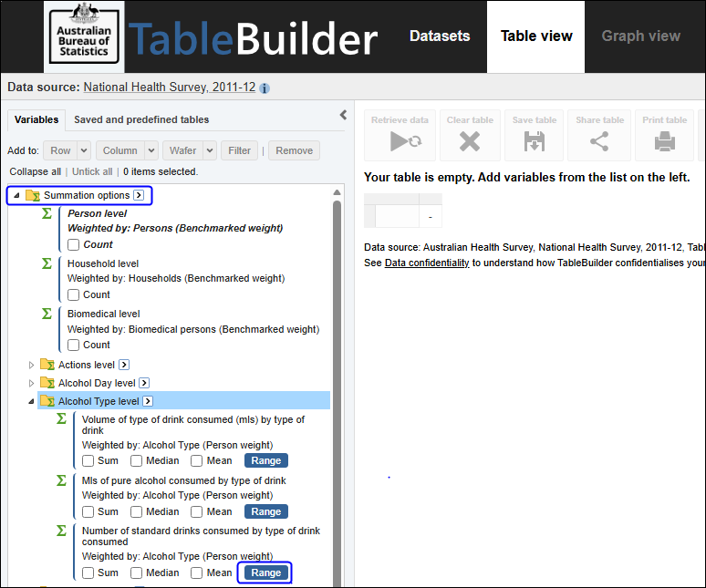This screenshot has width=706, height=588.
Task: Click Range for Number of standard drinks
Action: pyautogui.click(x=266, y=573)
